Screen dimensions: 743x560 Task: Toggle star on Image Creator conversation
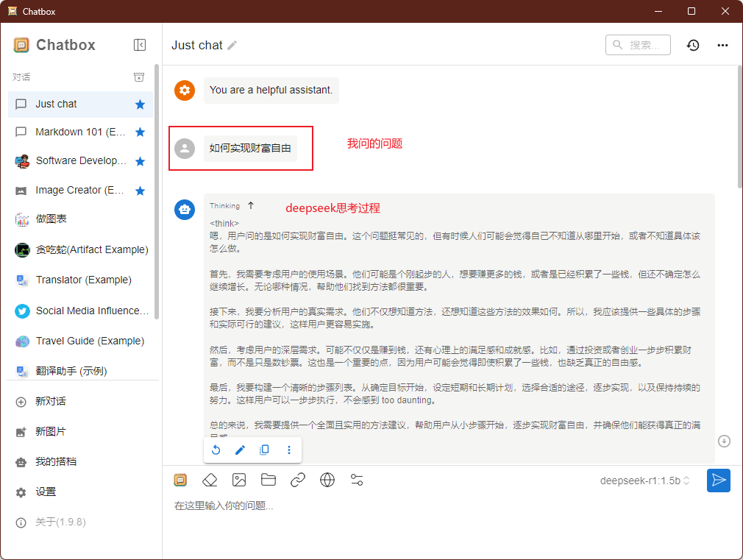[x=140, y=191]
